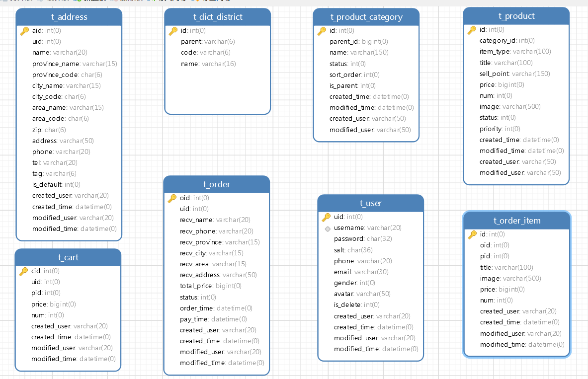
Task: Select the is_default field in t_address
Action: click(56, 184)
